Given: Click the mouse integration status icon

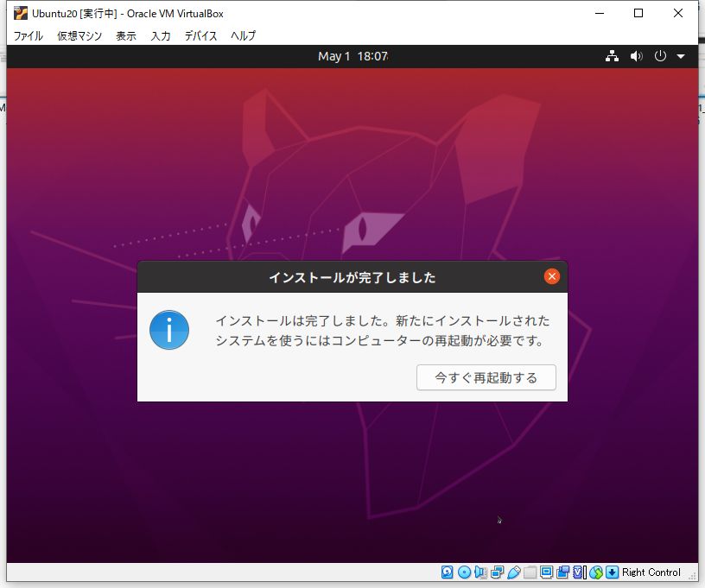Looking at the screenshot, I should click(x=596, y=572).
